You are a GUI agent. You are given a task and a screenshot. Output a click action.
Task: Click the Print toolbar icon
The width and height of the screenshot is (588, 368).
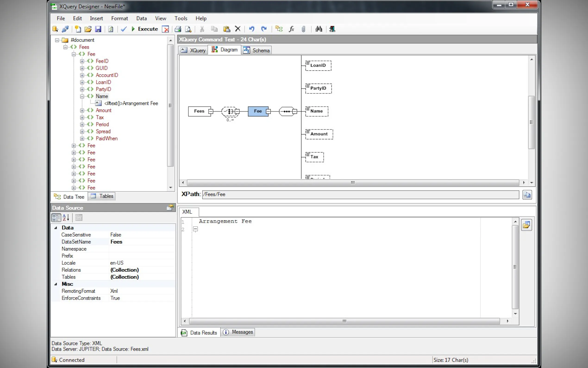pos(178,29)
